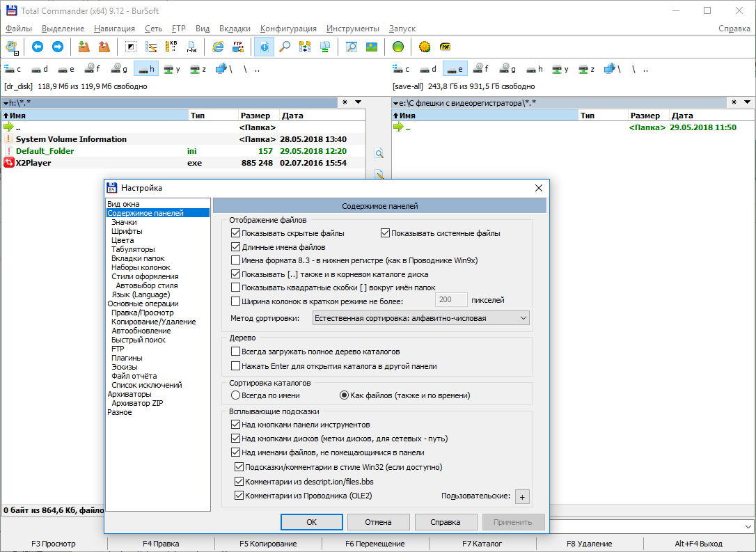
Task: Click the Internet Explorer toolbar icon
Action: click(x=219, y=47)
